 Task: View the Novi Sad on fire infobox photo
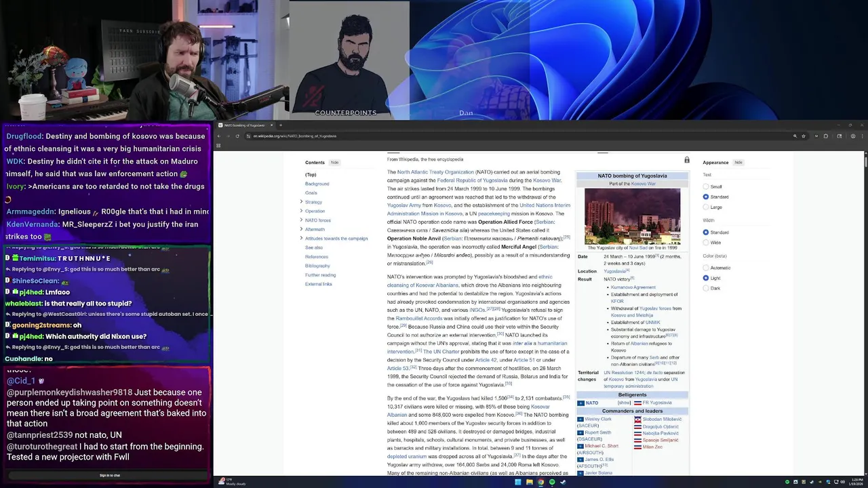tap(632, 216)
